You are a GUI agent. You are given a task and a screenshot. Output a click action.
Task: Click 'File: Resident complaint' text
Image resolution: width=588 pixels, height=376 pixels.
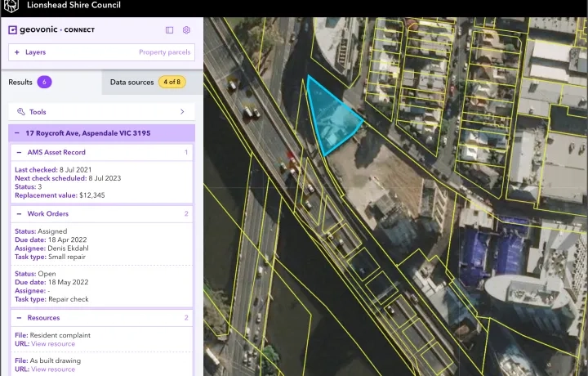pyautogui.click(x=52, y=335)
